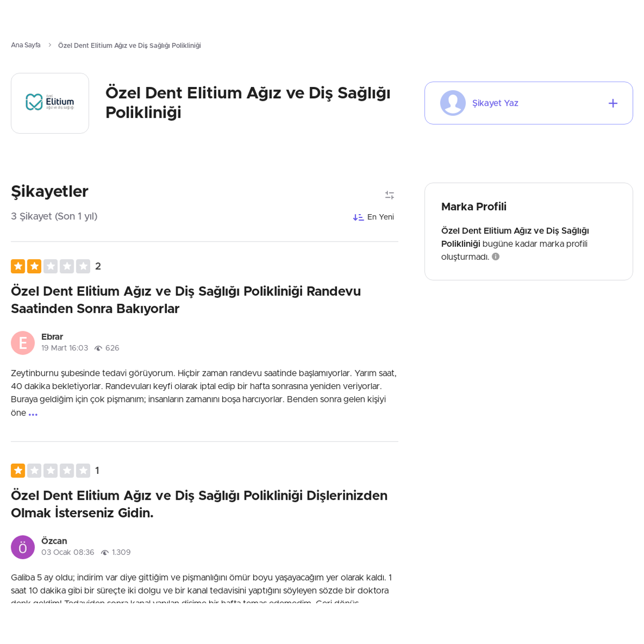Click the Şikayet Yaz user avatar icon
The image size is (644, 644).
pos(453,103)
